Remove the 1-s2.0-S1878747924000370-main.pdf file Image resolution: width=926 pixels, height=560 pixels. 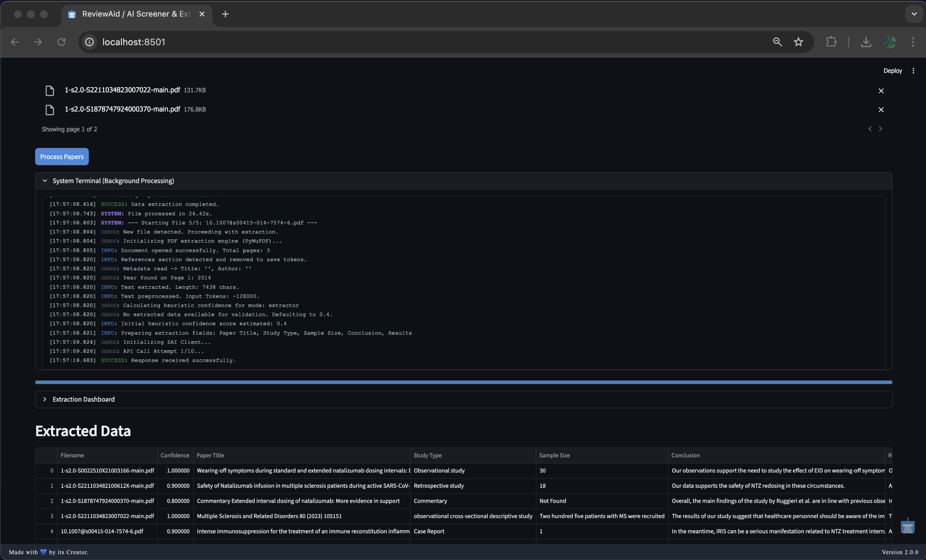coord(881,110)
